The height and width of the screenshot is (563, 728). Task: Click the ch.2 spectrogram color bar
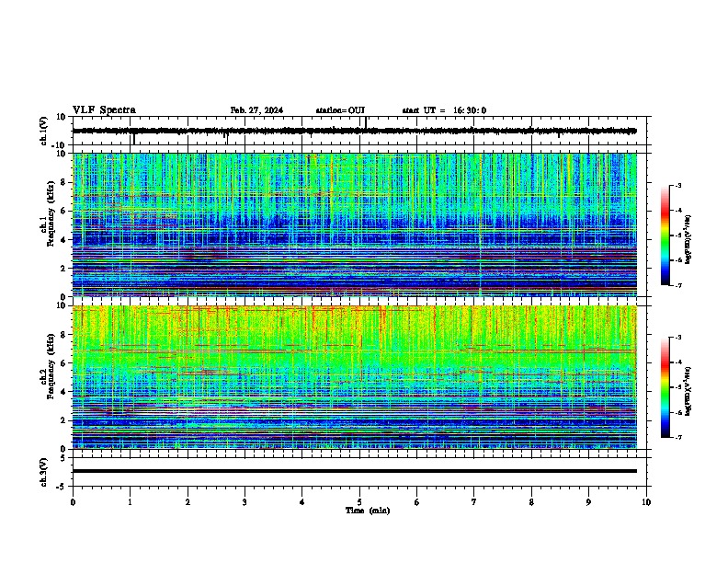tap(665, 387)
